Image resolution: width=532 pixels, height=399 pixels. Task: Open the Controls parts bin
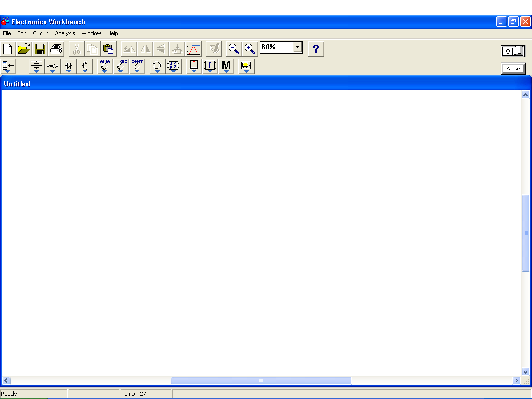tap(210, 66)
